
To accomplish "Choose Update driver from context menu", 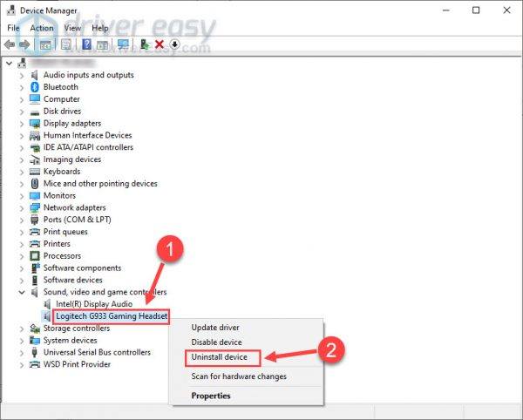I will pyautogui.click(x=215, y=328).
